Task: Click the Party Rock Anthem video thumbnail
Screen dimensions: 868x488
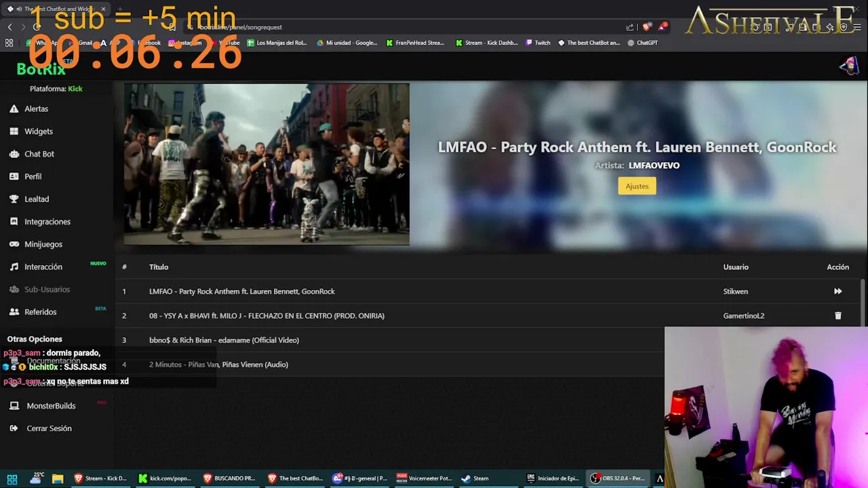Action: (x=267, y=164)
